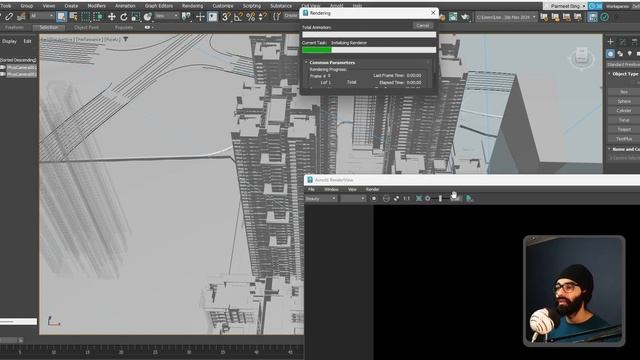Viewport: 640px width, 360px height.
Task: Activate the Select and Move tool
Action: click(x=111, y=17)
